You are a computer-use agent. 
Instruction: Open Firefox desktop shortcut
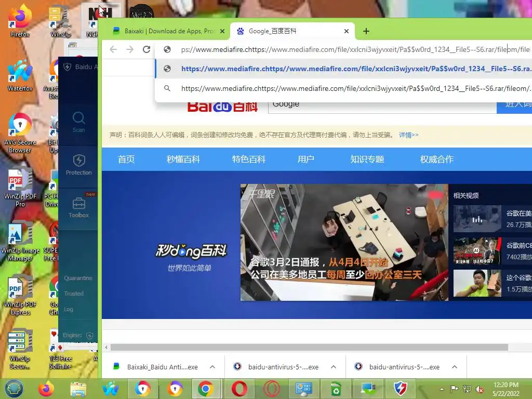tap(20, 20)
